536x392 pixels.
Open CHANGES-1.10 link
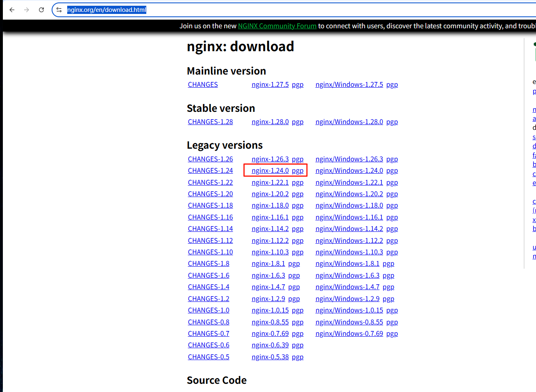(210, 252)
